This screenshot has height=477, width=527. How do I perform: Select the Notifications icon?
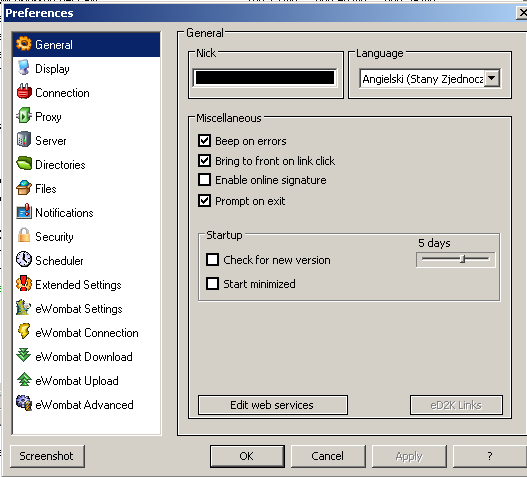tap(24, 212)
